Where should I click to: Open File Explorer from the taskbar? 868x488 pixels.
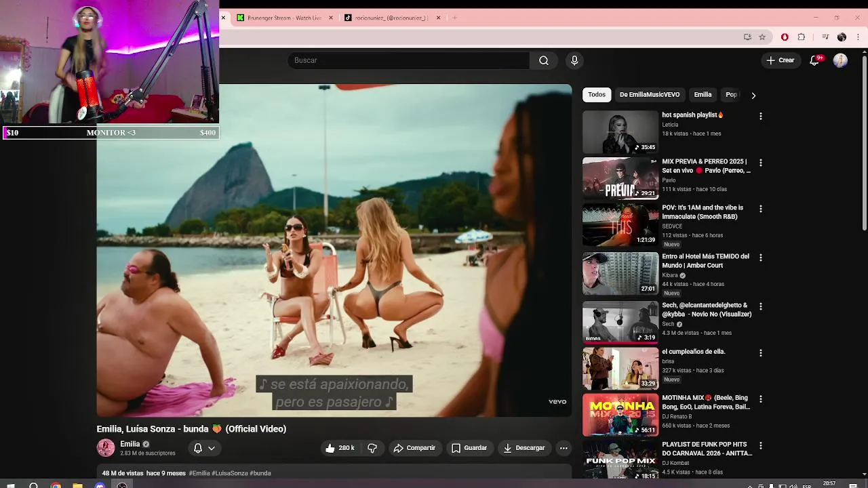click(77, 485)
